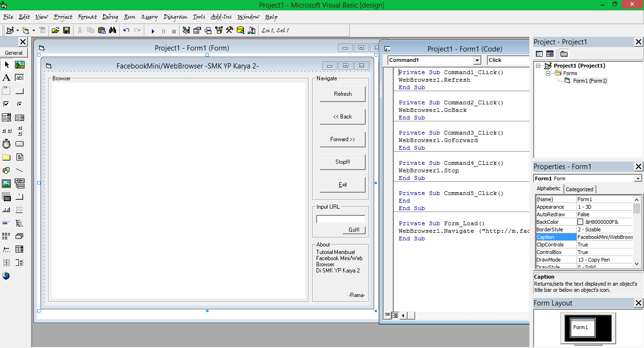Run the project with the Start toolbar icon
The height and width of the screenshot is (348, 644).
[153, 30]
